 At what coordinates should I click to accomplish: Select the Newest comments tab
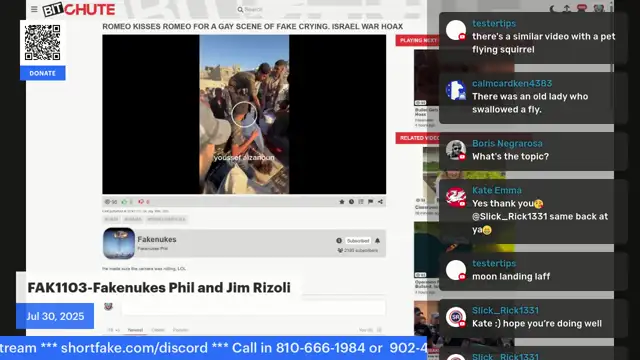135,330
